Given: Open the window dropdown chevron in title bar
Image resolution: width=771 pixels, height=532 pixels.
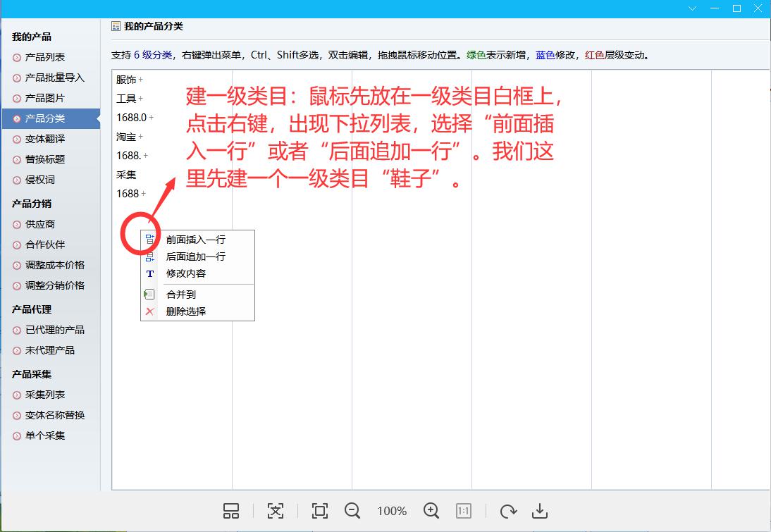Looking at the screenshot, I should [x=693, y=8].
